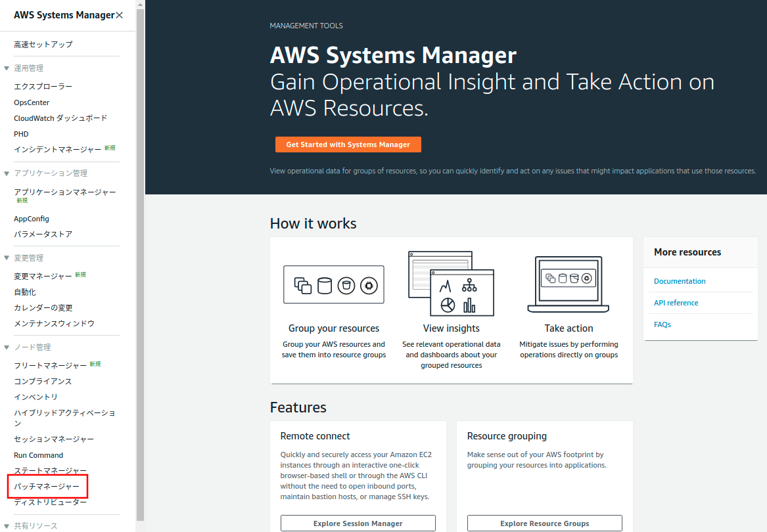Click the Take action laptop illustration
The image size is (767, 532).
pos(568,284)
